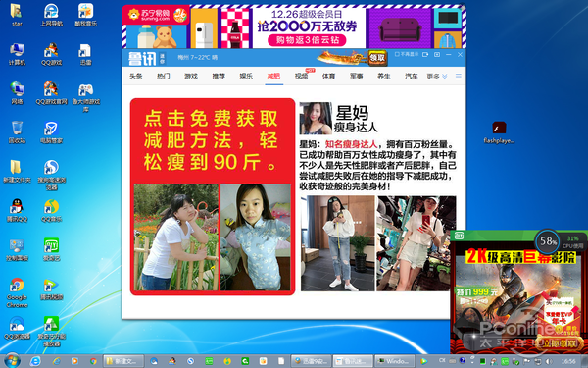Open the hamburger menu in the news window

point(459,77)
